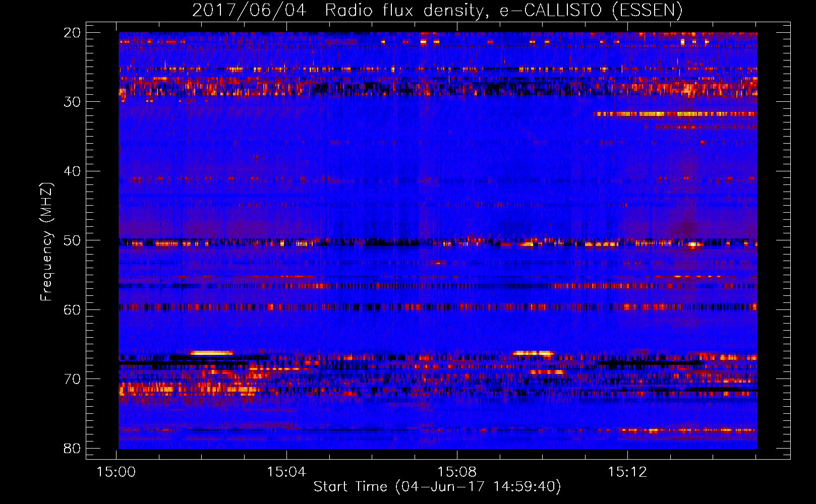Click the '15:04' time tick label
This screenshot has width=816, height=504.
click(286, 472)
